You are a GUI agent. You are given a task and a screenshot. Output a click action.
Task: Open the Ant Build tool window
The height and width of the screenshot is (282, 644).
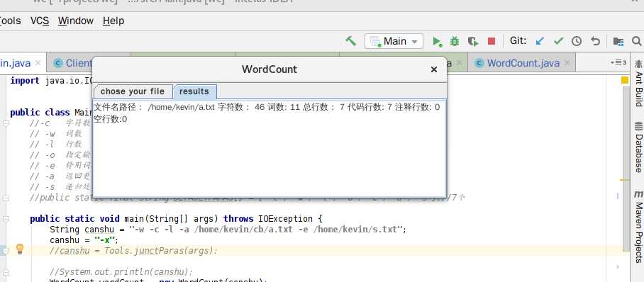tap(638, 83)
